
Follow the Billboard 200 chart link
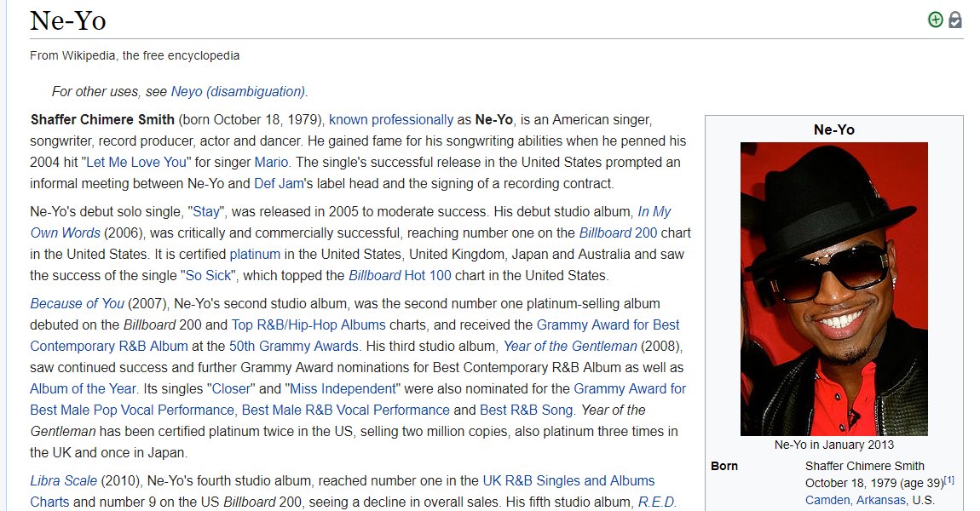click(618, 233)
